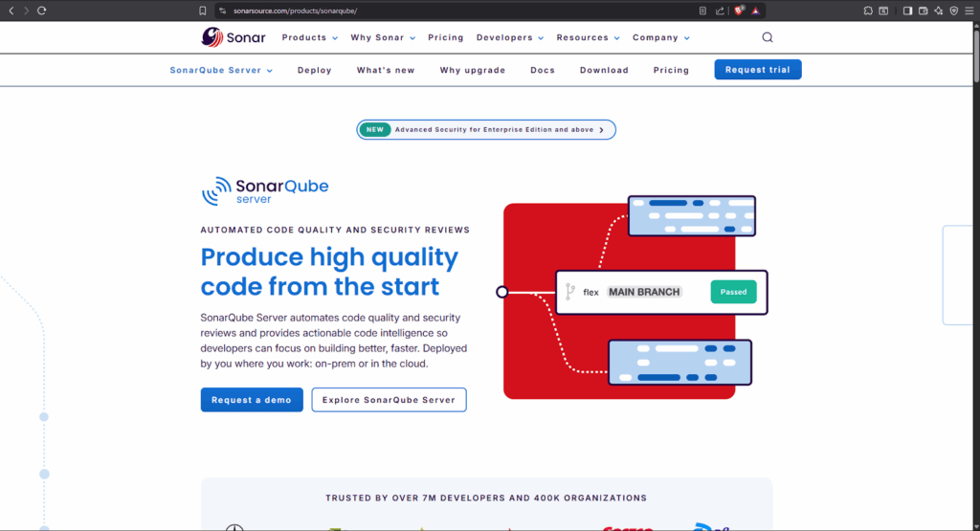
Task: Open the Brave Wallet icon
Action: point(924,11)
